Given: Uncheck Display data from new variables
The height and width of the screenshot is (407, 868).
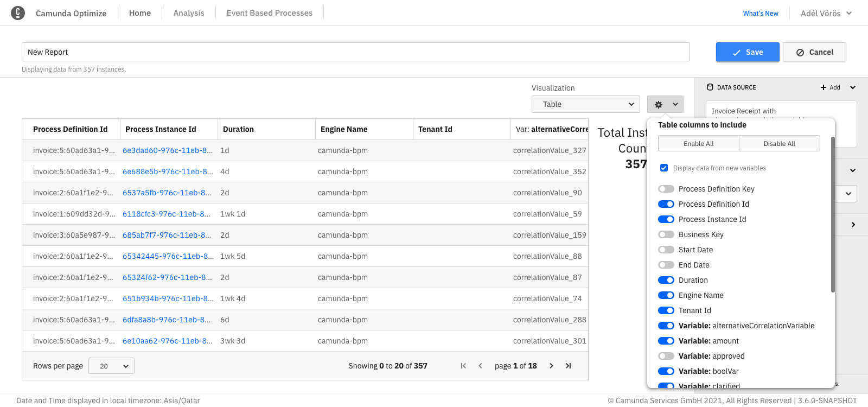Looking at the screenshot, I should point(664,168).
